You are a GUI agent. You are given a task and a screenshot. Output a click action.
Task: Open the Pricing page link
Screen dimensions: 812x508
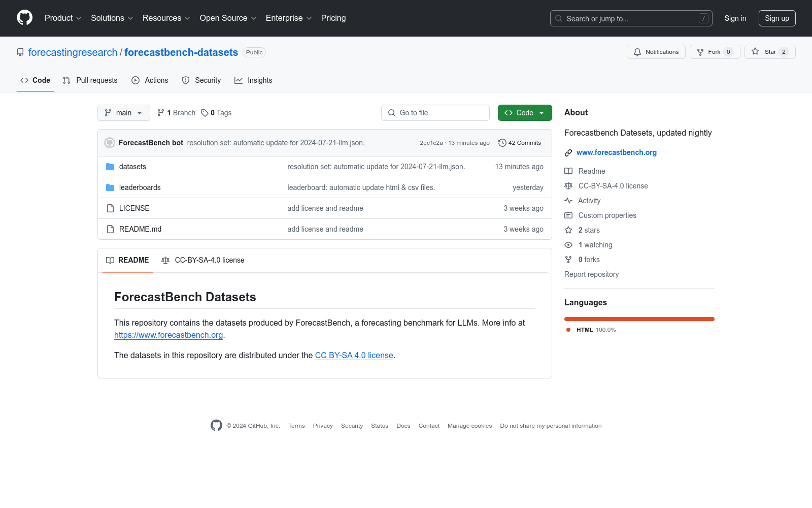click(x=333, y=18)
